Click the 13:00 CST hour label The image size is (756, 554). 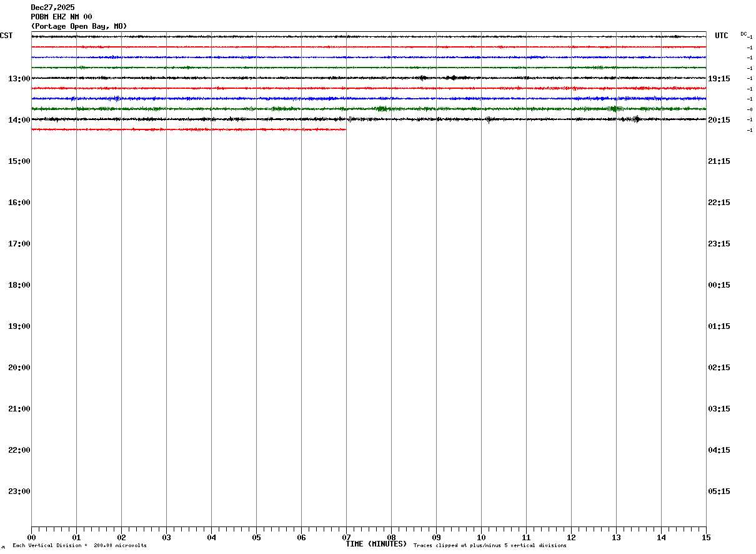[19, 78]
